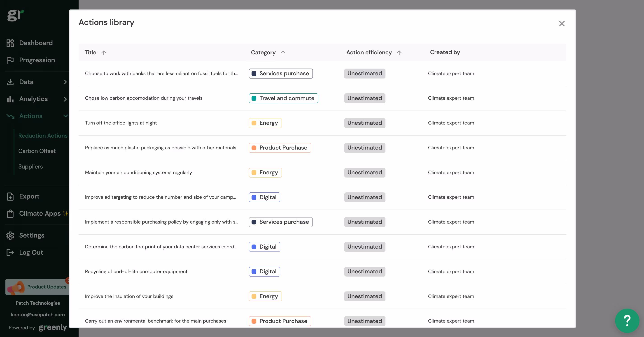
Task: Sort by Action efficiency arrow icon
Action: [399, 53]
